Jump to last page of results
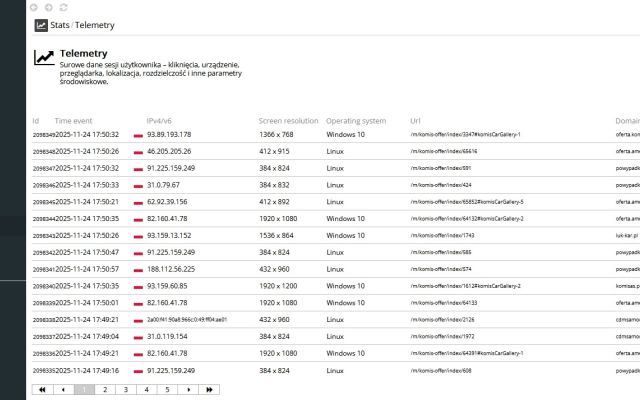The width and height of the screenshot is (640, 400). click(208, 390)
